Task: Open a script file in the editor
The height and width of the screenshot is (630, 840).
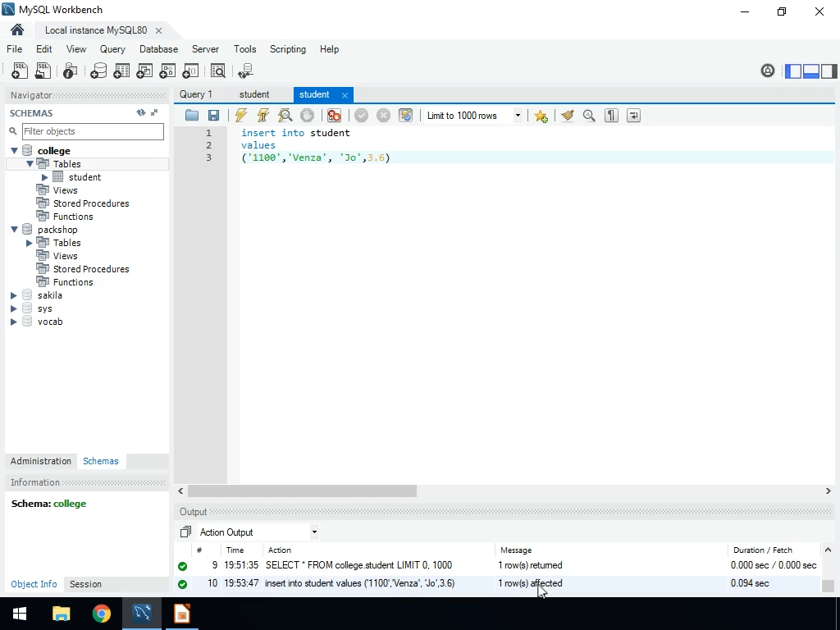Action: 192,115
